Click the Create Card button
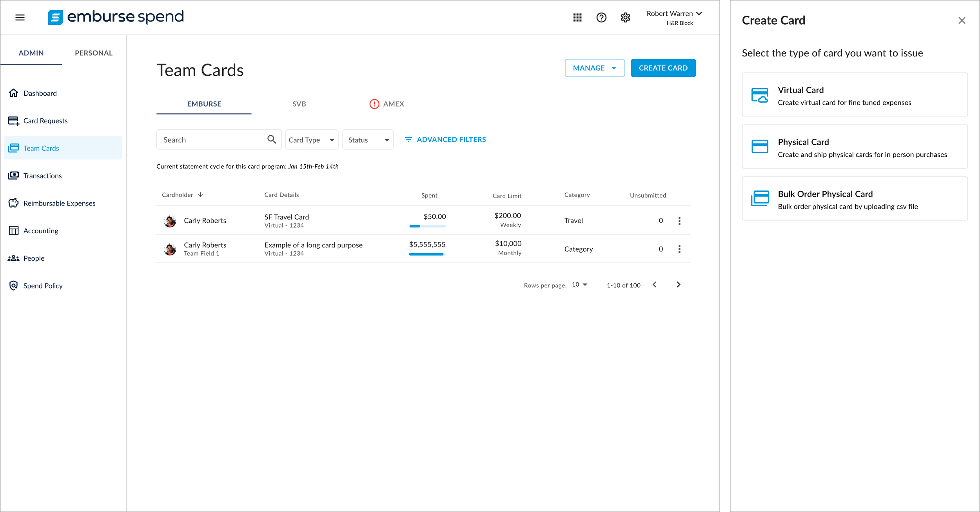 coord(663,68)
